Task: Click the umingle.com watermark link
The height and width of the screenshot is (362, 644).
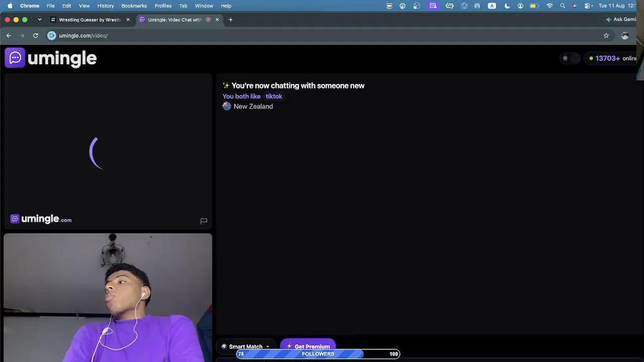Action: [41, 219]
